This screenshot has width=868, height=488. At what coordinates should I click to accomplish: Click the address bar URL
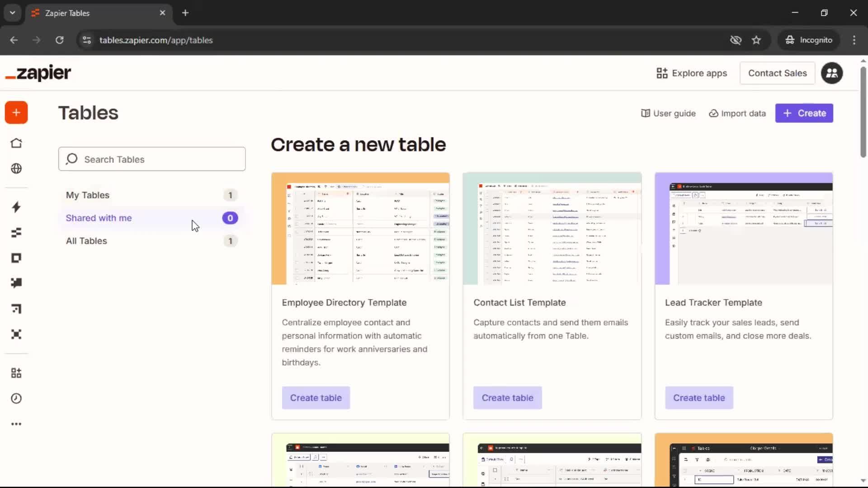pos(156,40)
